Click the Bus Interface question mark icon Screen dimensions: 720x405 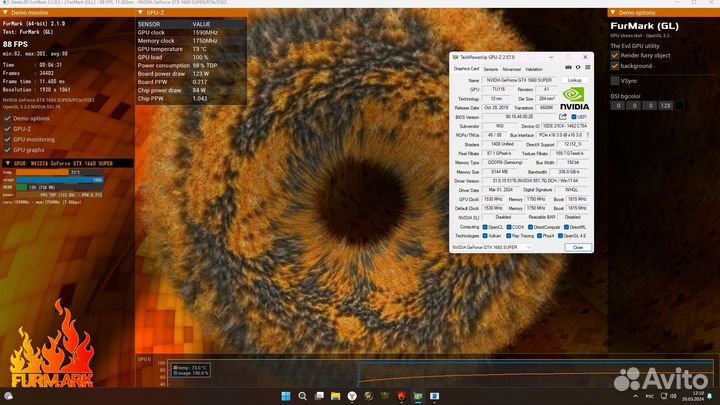(x=588, y=135)
